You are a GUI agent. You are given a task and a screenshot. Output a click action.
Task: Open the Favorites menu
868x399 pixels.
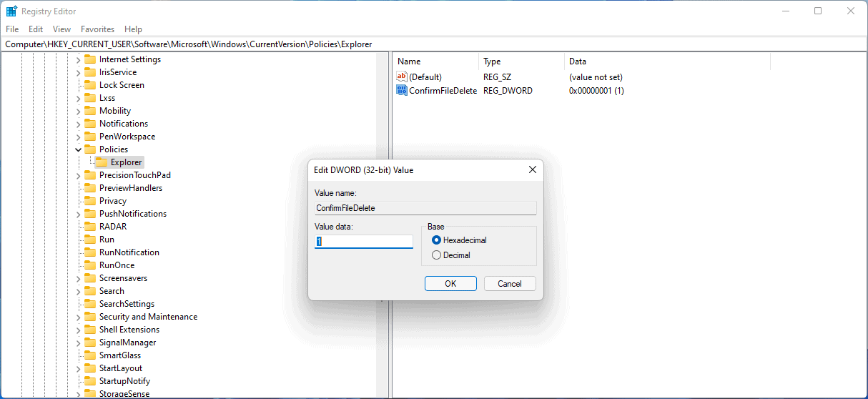click(97, 29)
